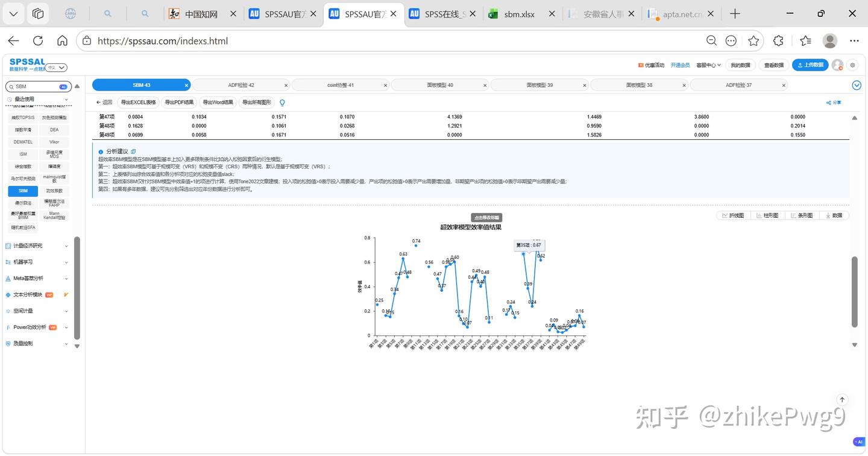Open browser extensions puzzle icon
Image resolution: width=868 pixels, height=456 pixels.
(x=778, y=40)
